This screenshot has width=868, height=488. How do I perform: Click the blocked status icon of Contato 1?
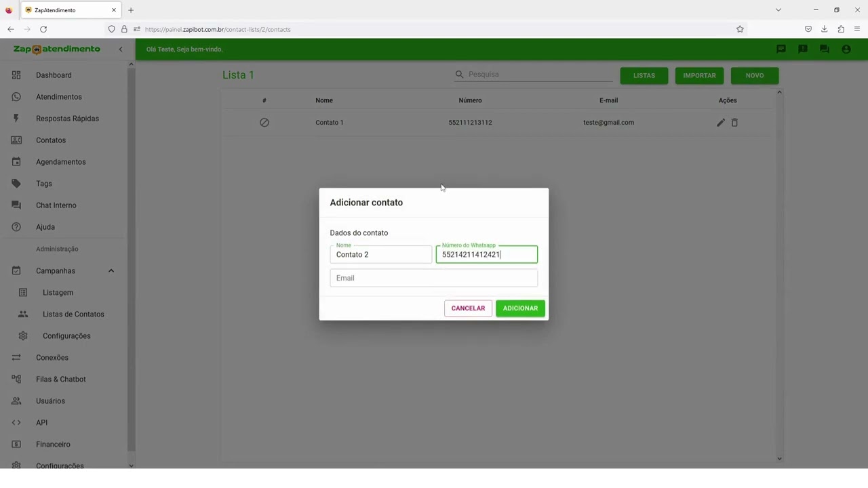click(264, 123)
